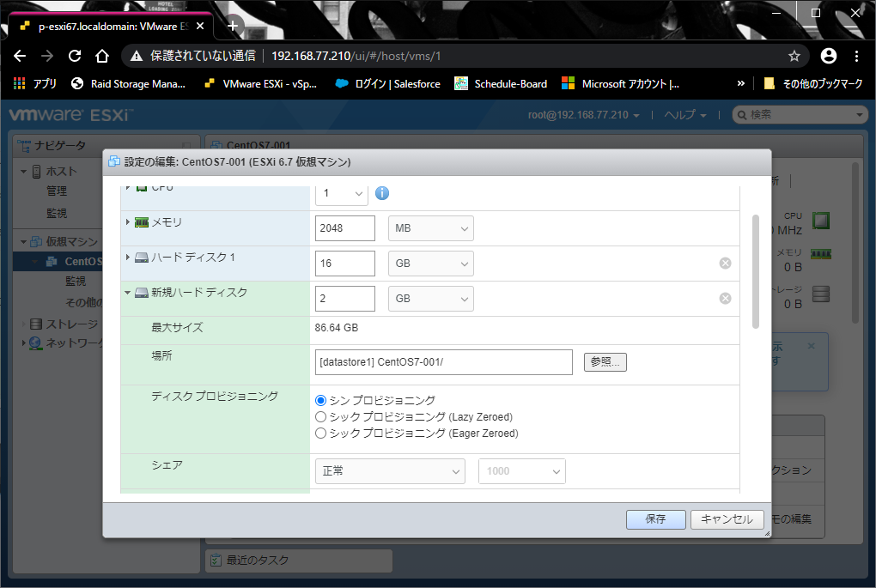Image resolution: width=876 pixels, height=588 pixels.
Task: Open the other bookmarks folder
Action: [x=812, y=84]
